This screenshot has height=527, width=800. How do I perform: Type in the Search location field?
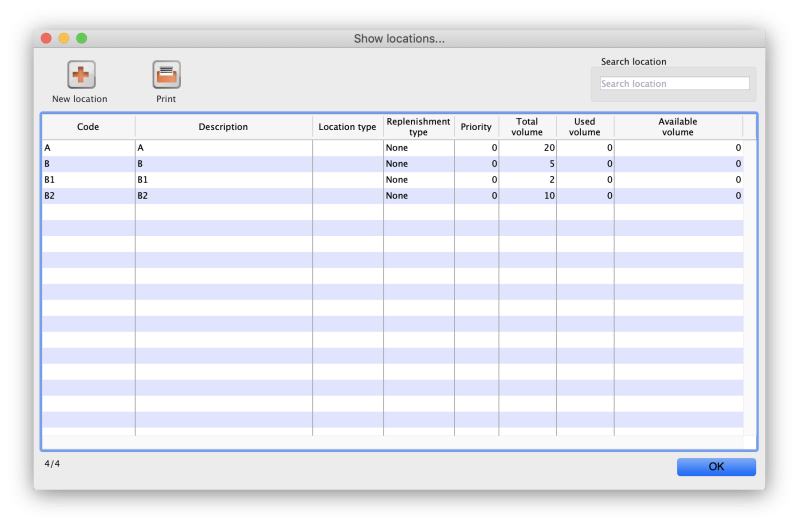tap(674, 84)
